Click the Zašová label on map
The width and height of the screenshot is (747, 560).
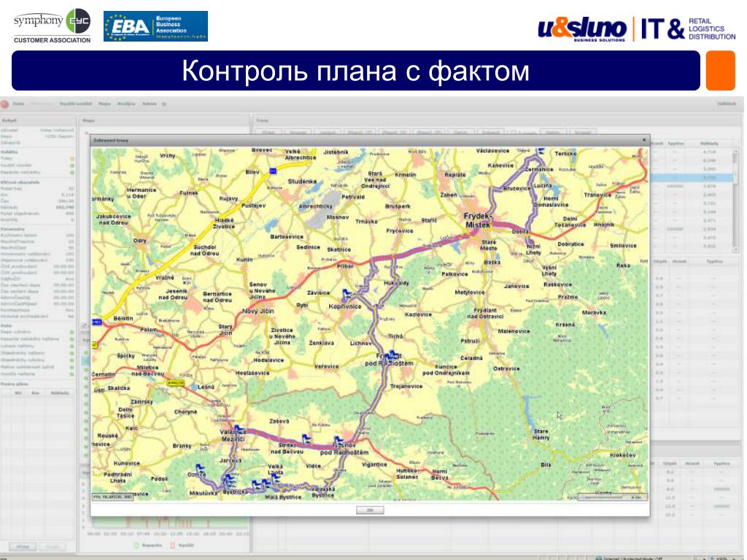click(x=279, y=421)
